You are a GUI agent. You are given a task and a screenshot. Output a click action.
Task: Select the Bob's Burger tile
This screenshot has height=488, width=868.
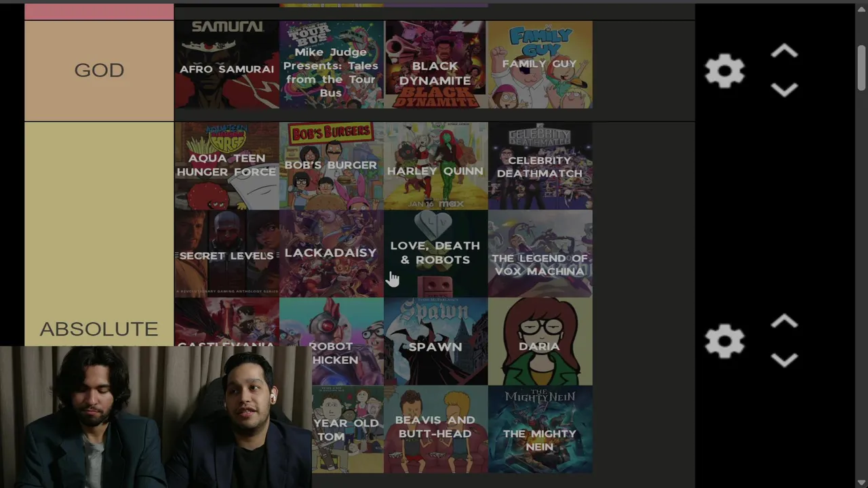coord(331,166)
